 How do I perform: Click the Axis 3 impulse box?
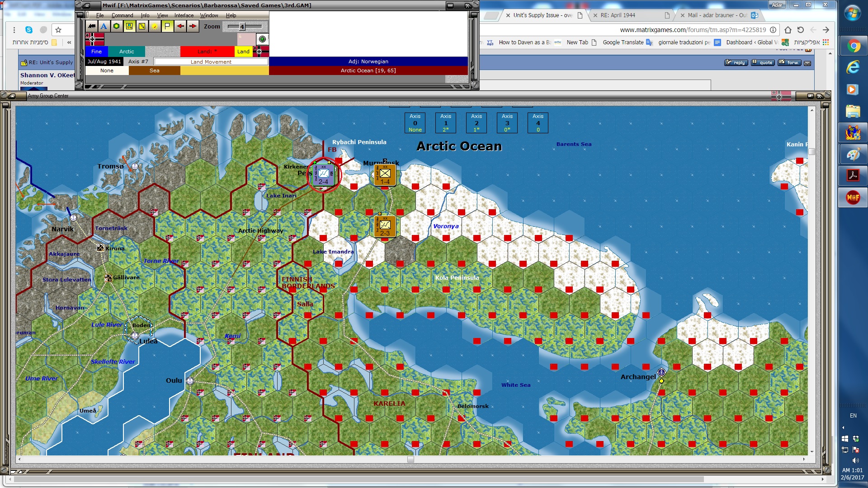[507, 123]
